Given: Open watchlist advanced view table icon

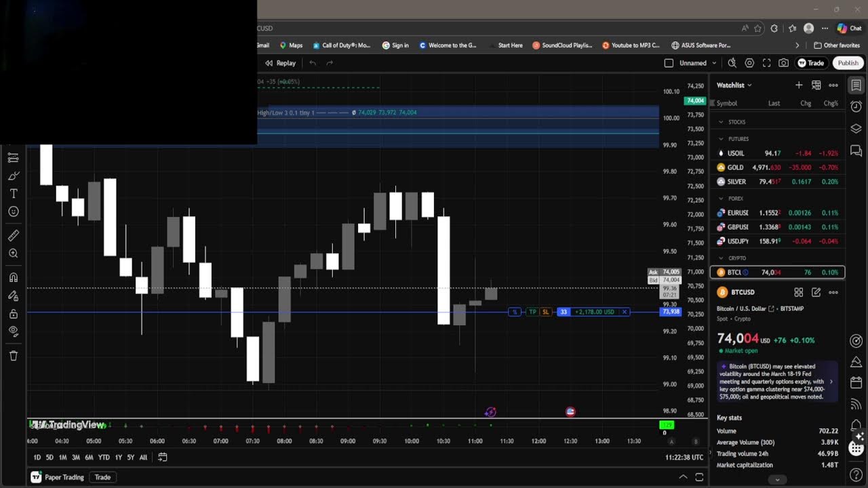Looking at the screenshot, I should (816, 85).
